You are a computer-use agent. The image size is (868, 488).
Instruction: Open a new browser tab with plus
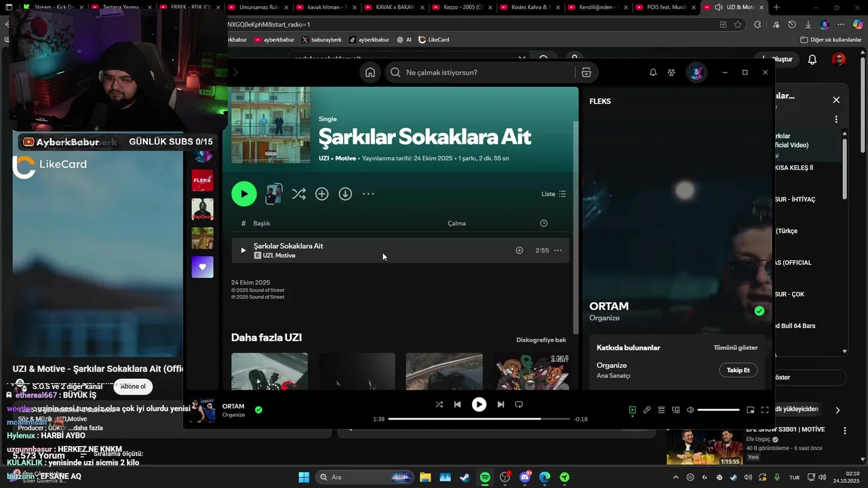click(776, 7)
